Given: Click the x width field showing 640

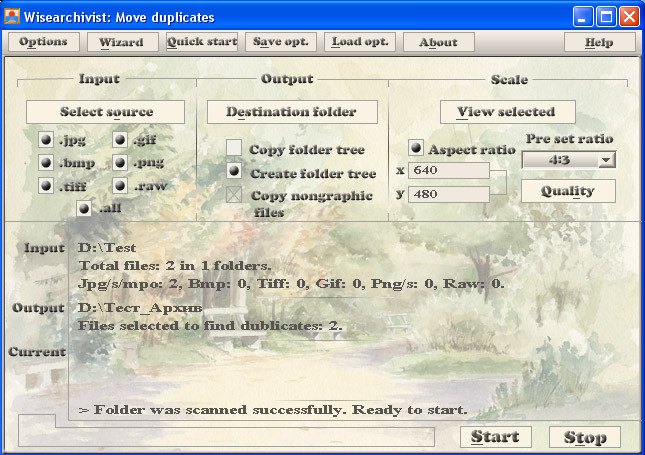Looking at the screenshot, I should [449, 170].
